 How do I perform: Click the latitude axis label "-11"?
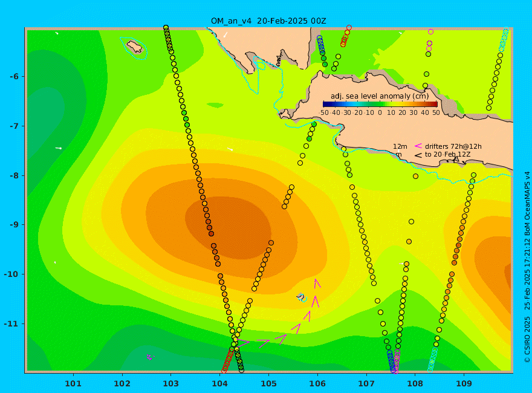11,323
